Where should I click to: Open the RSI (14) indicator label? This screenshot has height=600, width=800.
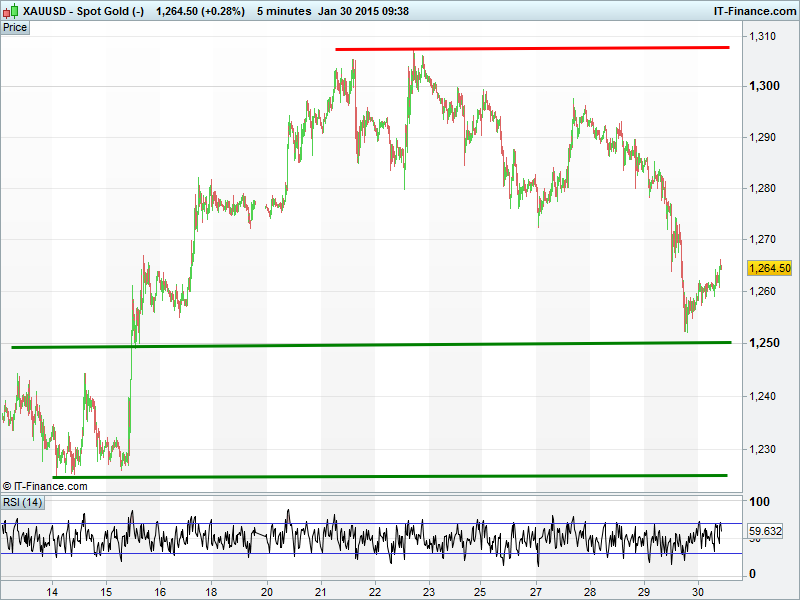click(22, 502)
